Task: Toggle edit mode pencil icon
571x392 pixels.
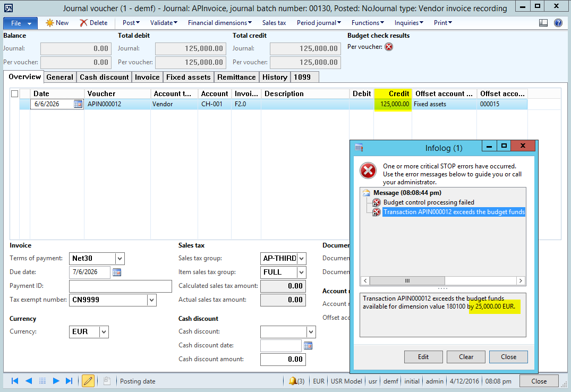Action: pyautogui.click(x=88, y=381)
